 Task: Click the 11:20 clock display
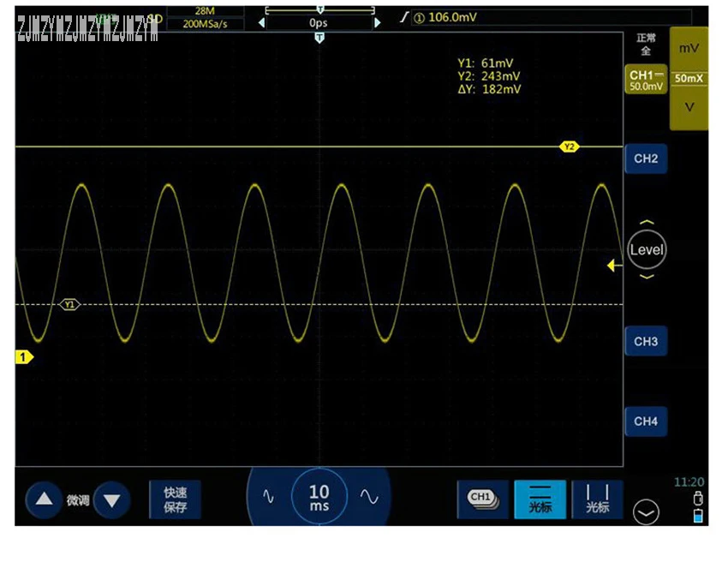tap(689, 482)
